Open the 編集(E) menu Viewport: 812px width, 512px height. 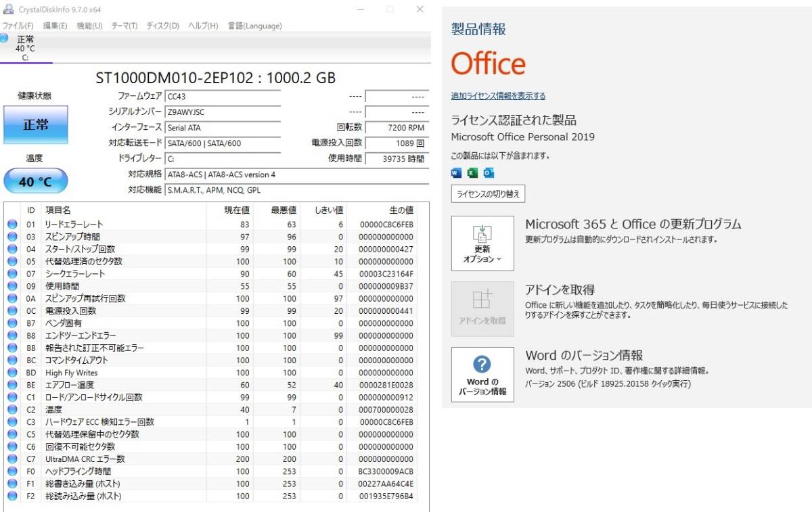[55, 26]
